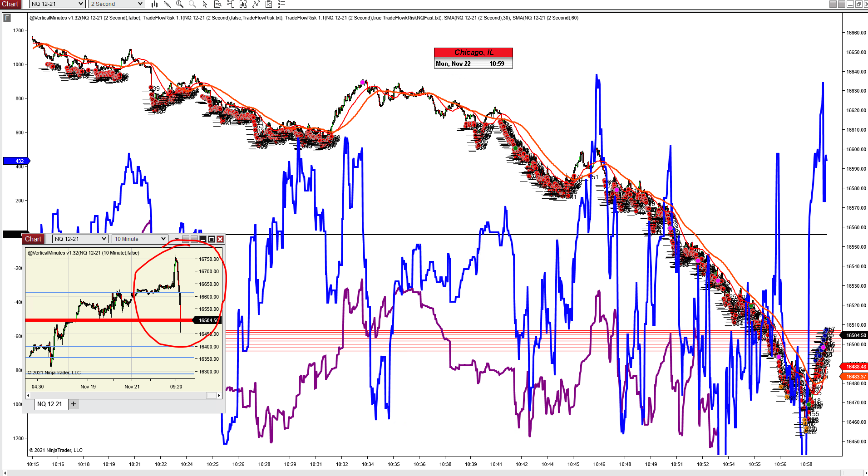This screenshot has width=868, height=476.
Task: Click the 10:15 time axis label
Action: 33,464
